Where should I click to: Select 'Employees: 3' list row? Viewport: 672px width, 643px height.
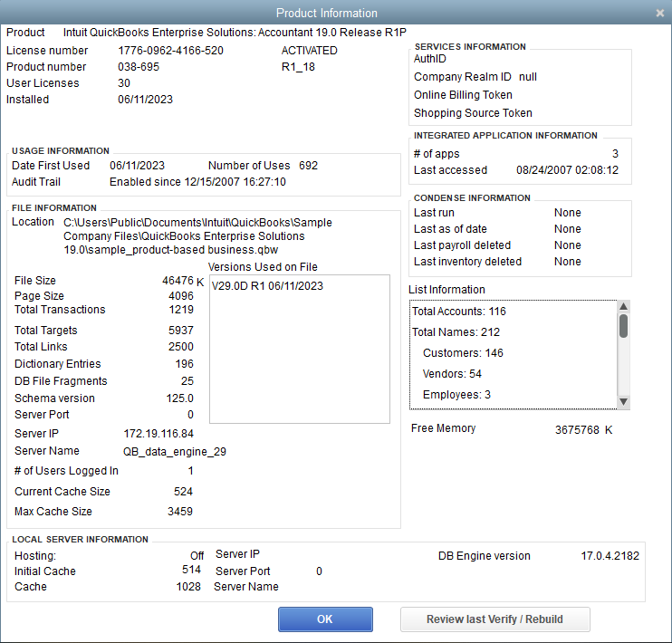(x=514, y=394)
